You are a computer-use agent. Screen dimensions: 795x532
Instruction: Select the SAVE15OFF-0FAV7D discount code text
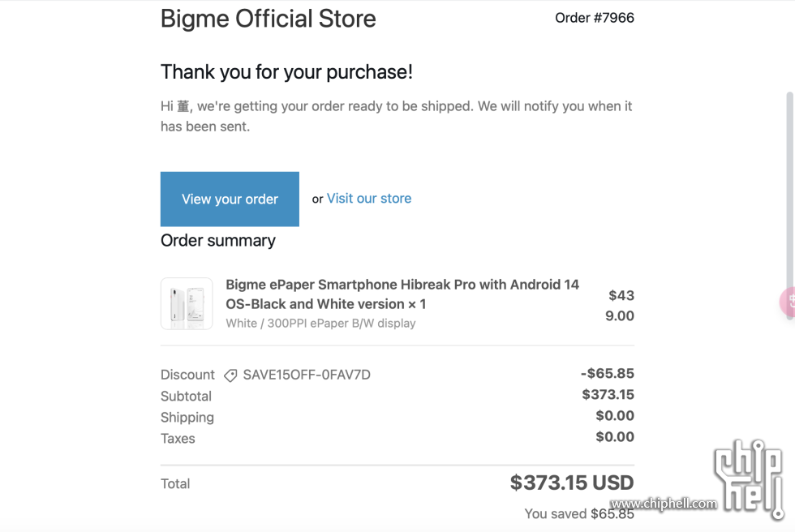307,375
